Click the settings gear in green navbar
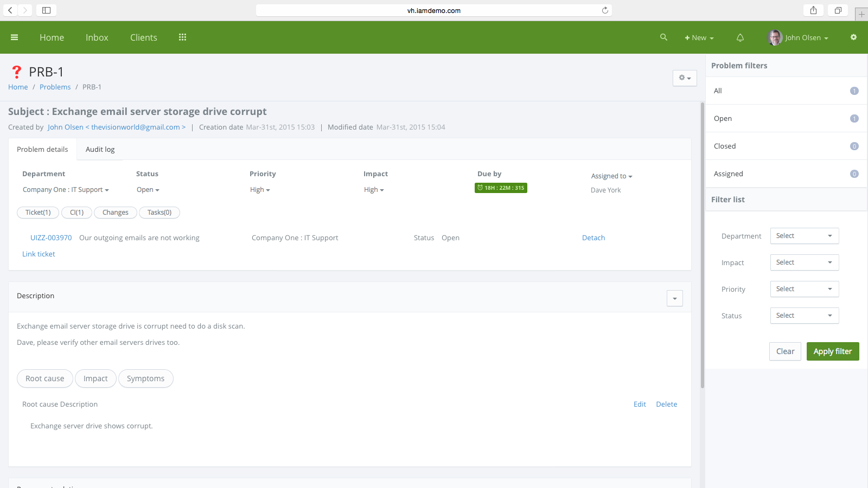 (x=853, y=37)
